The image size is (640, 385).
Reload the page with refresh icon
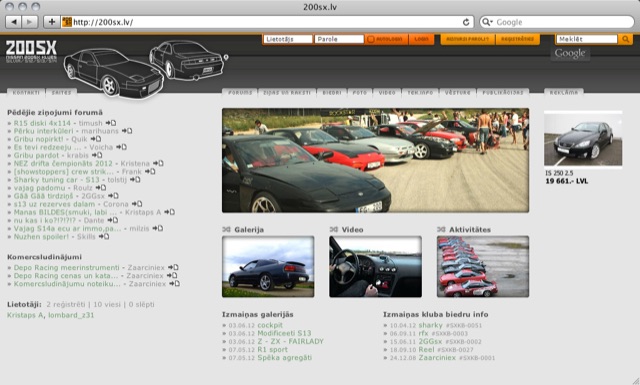466,22
